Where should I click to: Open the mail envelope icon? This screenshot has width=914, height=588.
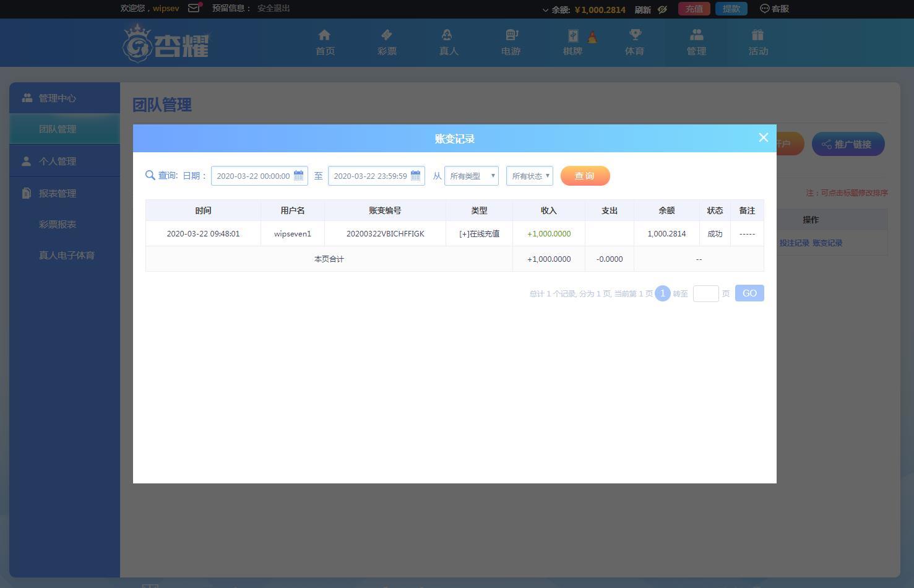(194, 9)
